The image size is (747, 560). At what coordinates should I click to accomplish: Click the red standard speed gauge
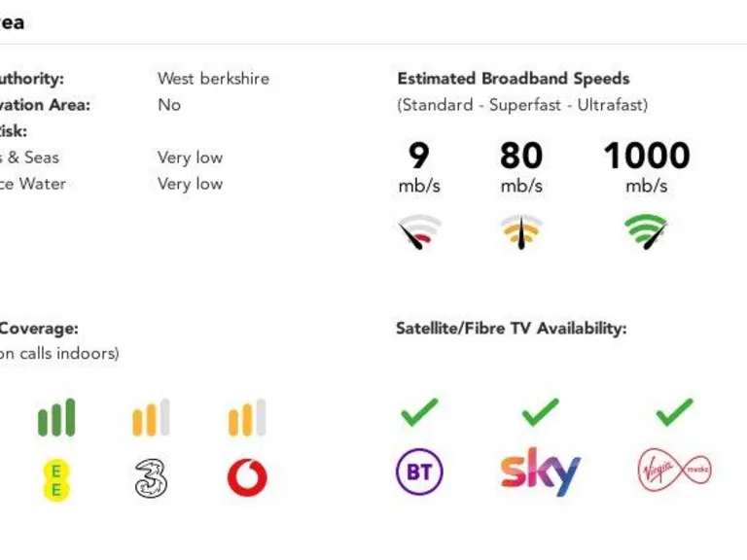[x=419, y=232]
